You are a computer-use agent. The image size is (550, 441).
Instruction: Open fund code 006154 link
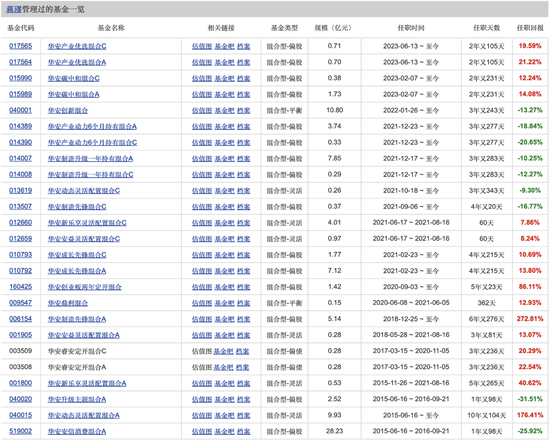pos(20,319)
